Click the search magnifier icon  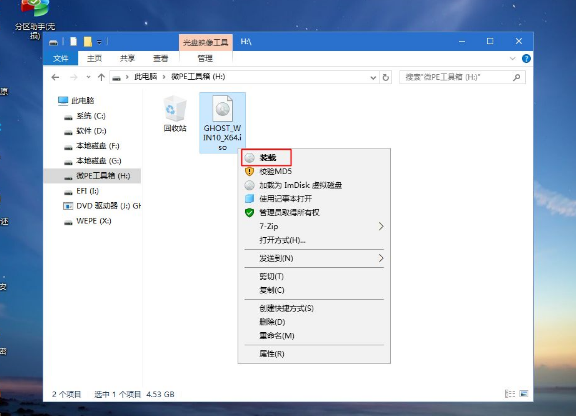[517, 77]
